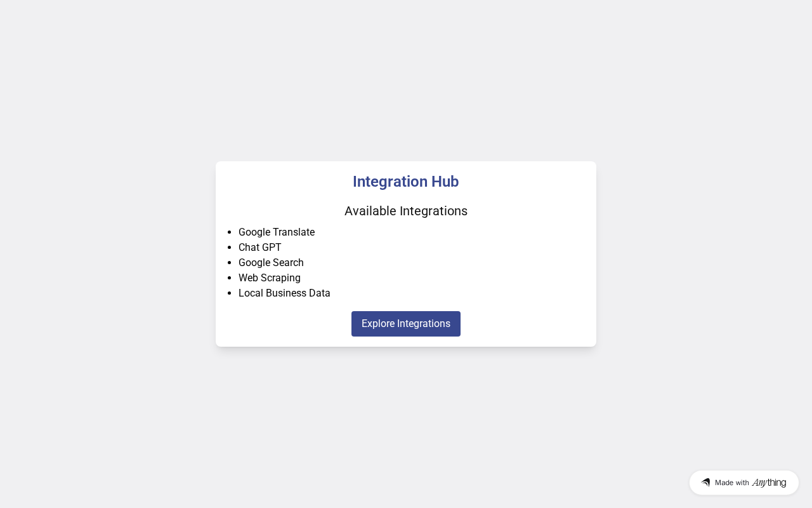The height and width of the screenshot is (508, 812).
Task: Click the stylized Anything wordmark
Action: tap(769, 483)
